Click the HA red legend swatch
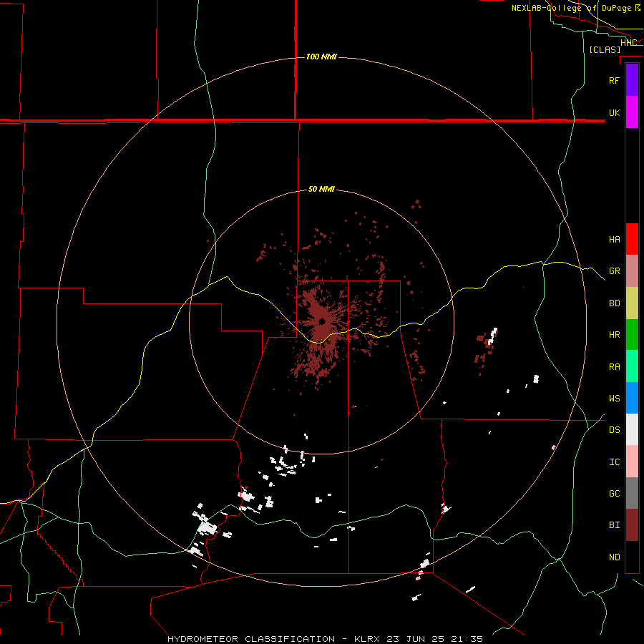This screenshot has width=644, height=644. (632, 239)
